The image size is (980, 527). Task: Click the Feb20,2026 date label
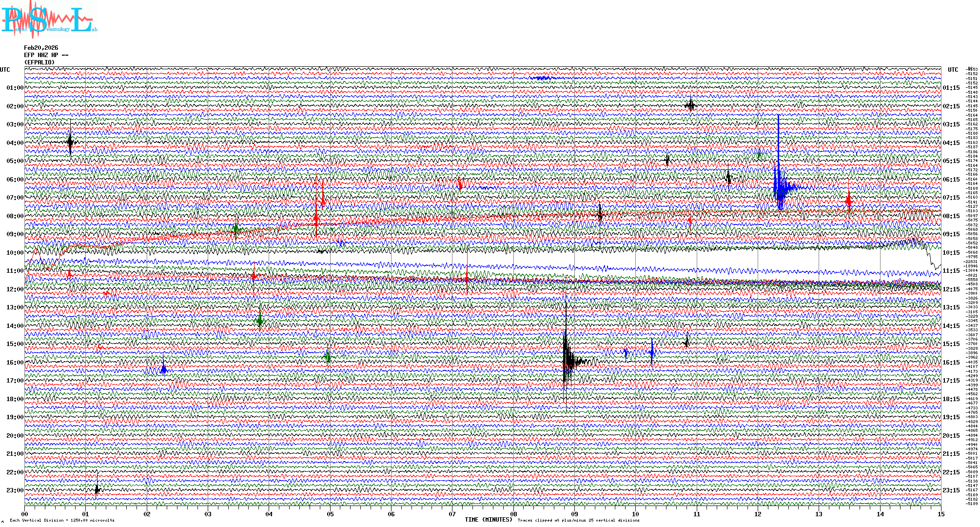(x=41, y=48)
